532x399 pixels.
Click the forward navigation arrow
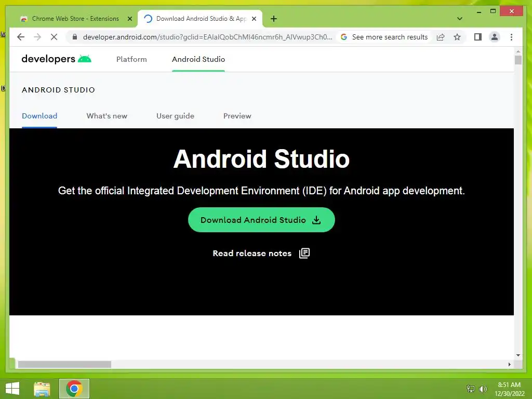[37, 37]
